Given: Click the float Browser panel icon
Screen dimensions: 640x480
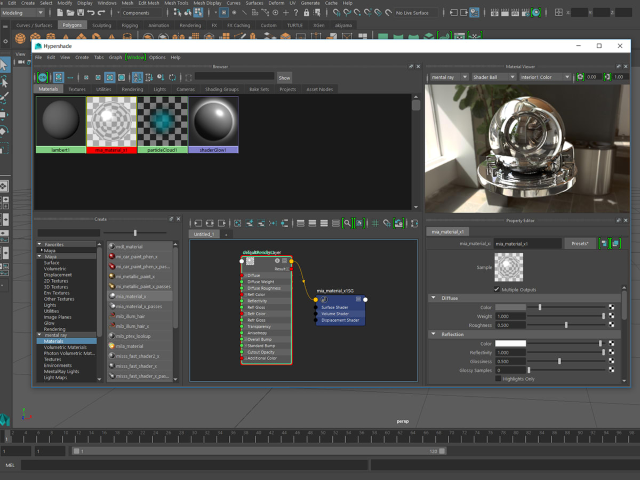Looking at the screenshot, I should click(411, 66).
